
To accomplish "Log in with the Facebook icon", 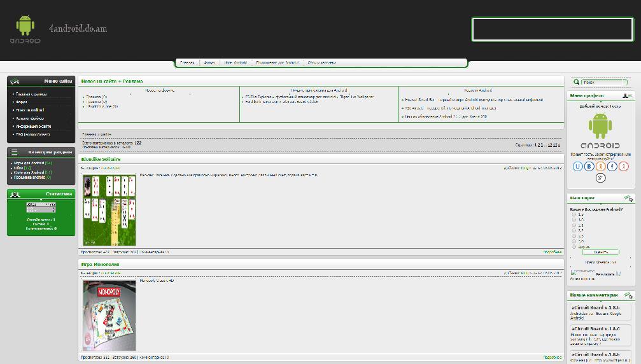I will (612, 166).
